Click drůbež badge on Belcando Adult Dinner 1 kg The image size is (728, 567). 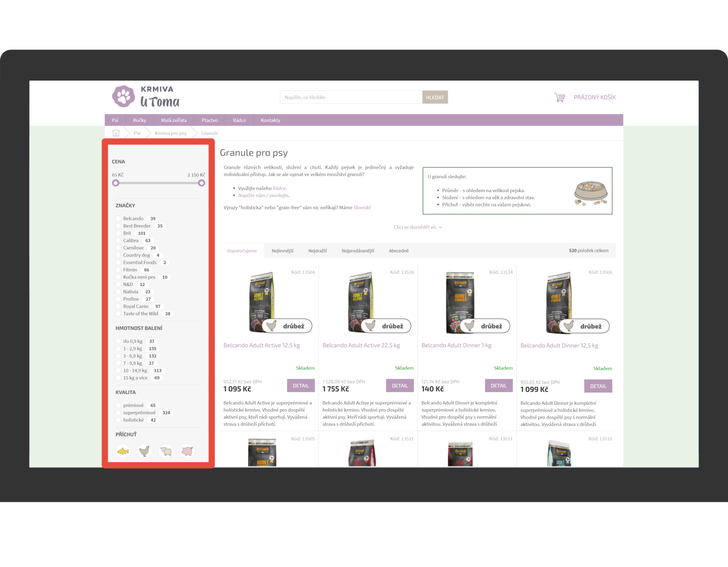(x=485, y=326)
